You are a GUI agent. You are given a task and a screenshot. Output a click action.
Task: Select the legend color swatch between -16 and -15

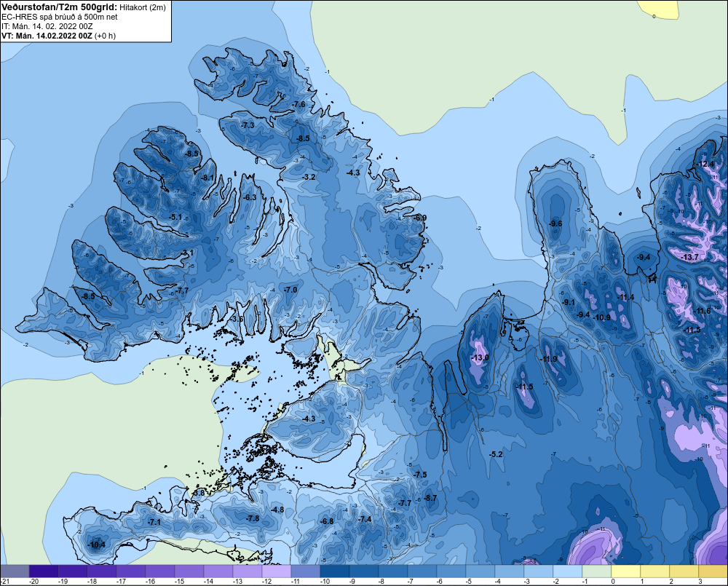pyautogui.click(x=160, y=571)
